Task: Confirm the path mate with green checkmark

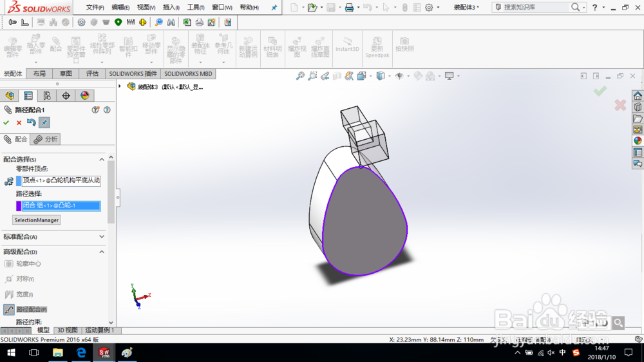Action: [6, 122]
